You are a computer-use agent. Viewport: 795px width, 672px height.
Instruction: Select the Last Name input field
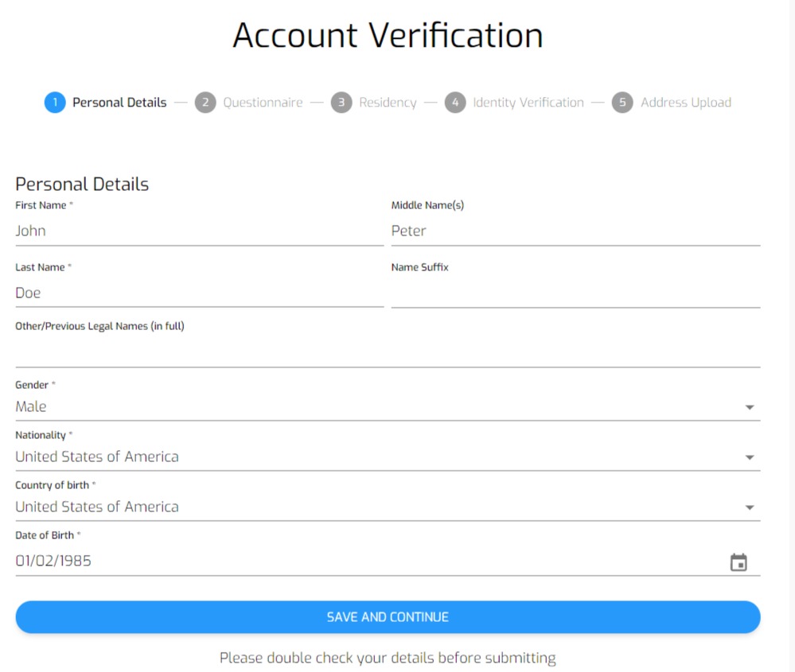[199, 293]
